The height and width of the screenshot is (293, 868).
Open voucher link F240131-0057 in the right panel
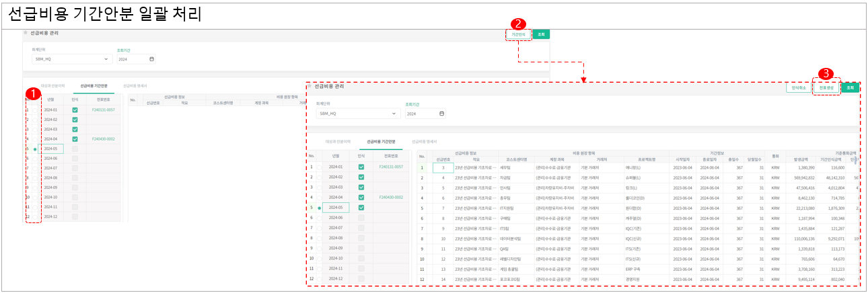[x=392, y=167]
